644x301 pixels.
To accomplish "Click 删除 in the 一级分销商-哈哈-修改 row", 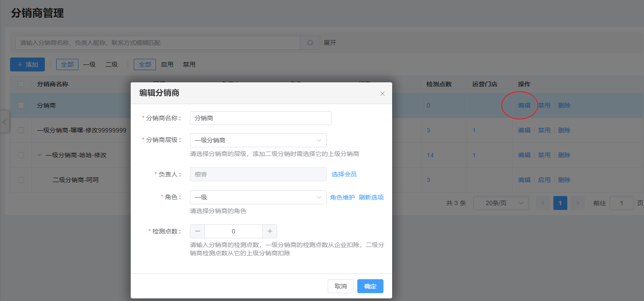I will click(564, 155).
